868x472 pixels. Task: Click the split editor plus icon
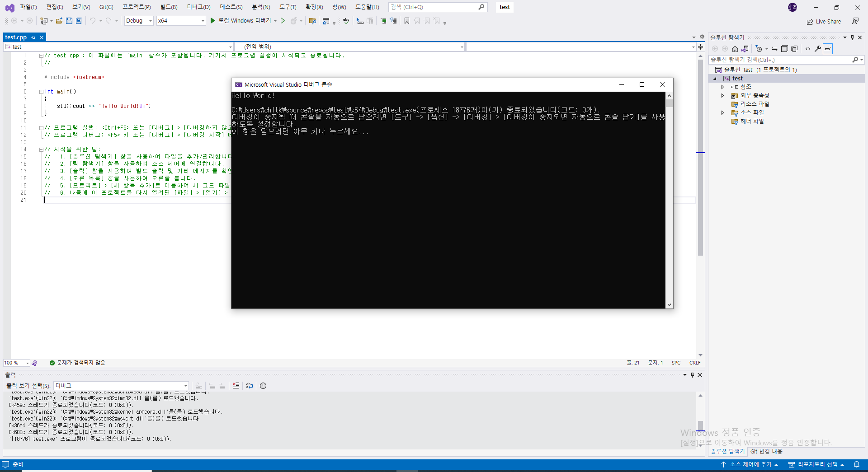pos(700,47)
